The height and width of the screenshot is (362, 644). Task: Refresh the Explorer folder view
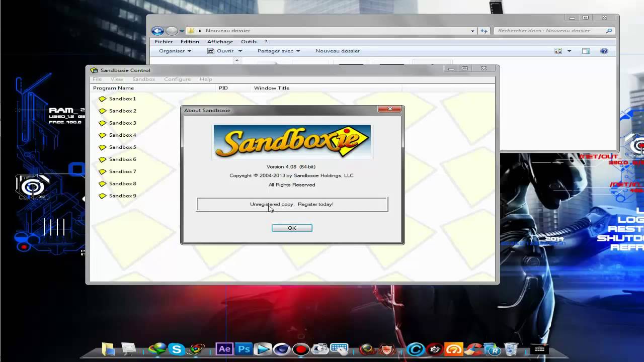coord(484,31)
